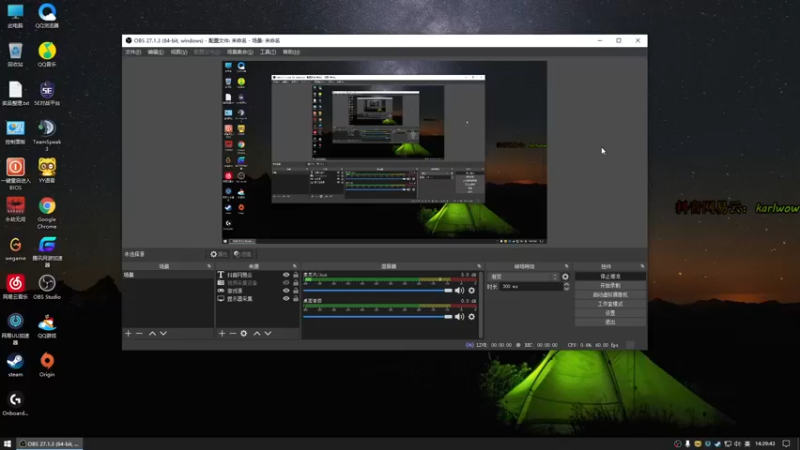Add a new scene with the plus icon

[128, 333]
